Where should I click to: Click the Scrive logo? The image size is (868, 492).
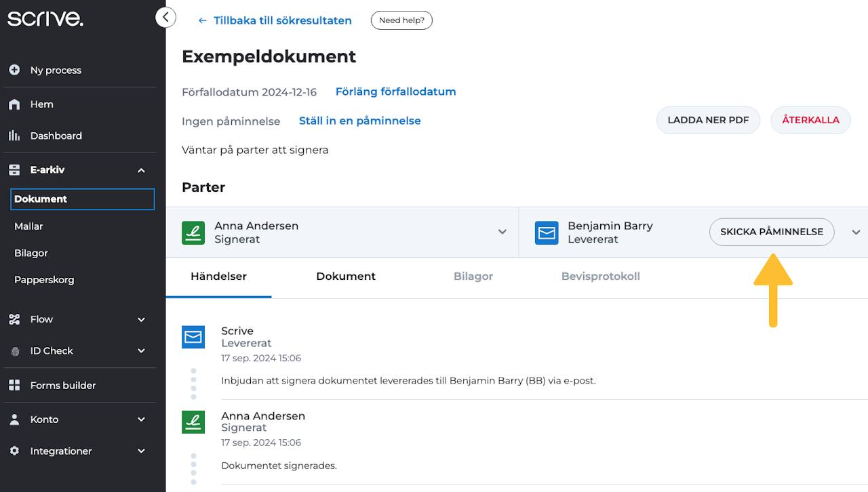pos(45,18)
